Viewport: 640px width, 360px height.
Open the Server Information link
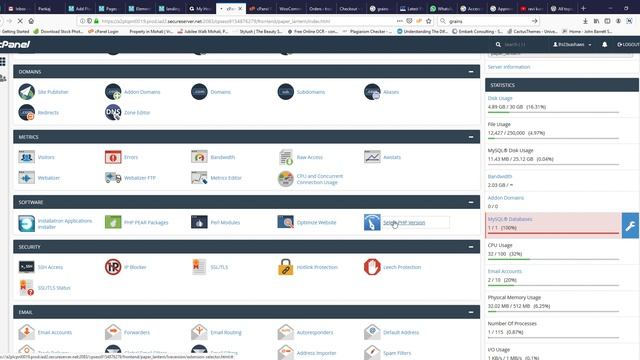509,67
